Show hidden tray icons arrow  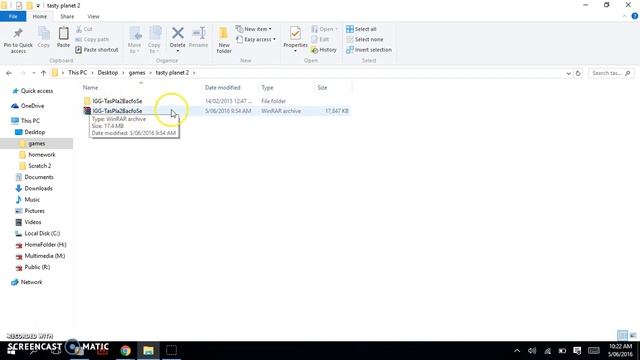pyautogui.click(x=517, y=351)
